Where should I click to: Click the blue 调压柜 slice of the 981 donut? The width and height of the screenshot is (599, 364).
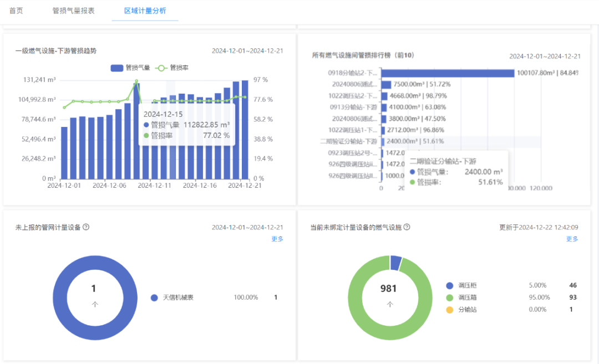click(396, 263)
